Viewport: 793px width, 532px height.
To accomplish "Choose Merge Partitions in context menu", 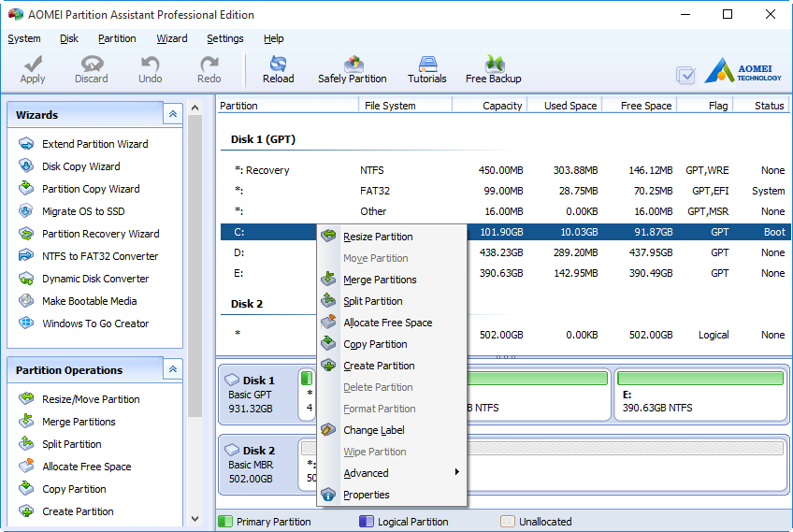I will pos(392,280).
